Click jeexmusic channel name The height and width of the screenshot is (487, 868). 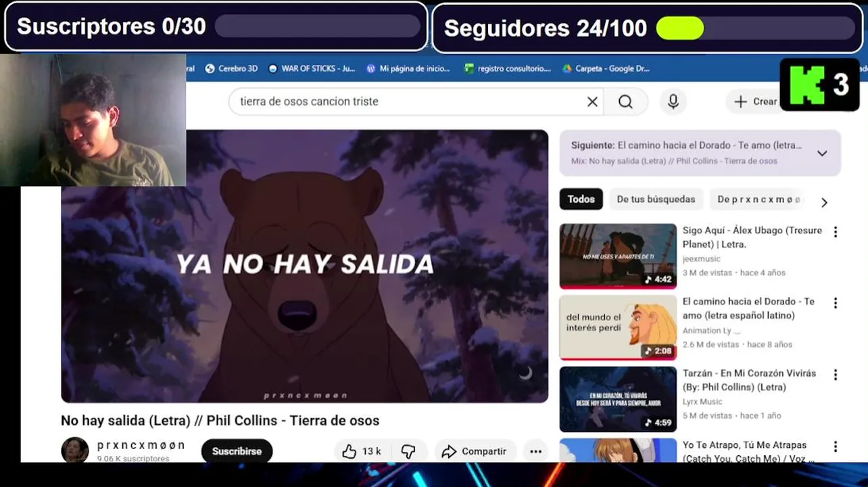(701, 258)
